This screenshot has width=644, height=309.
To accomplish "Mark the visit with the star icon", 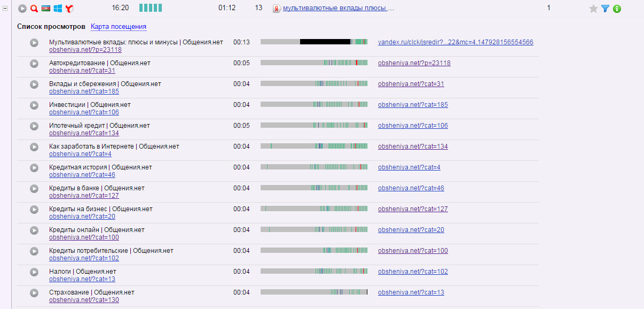I will point(593,9).
